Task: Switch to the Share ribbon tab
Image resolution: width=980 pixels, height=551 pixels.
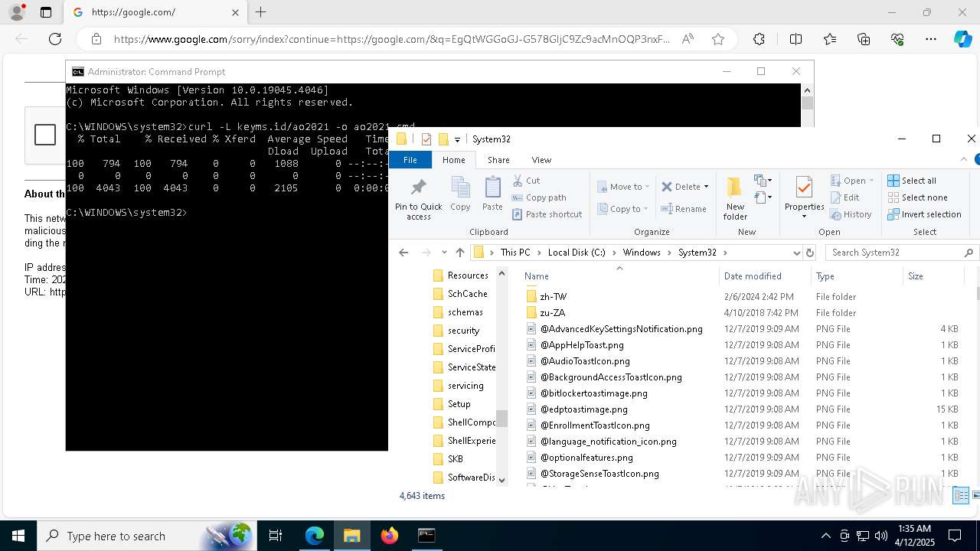Action: pyautogui.click(x=498, y=160)
